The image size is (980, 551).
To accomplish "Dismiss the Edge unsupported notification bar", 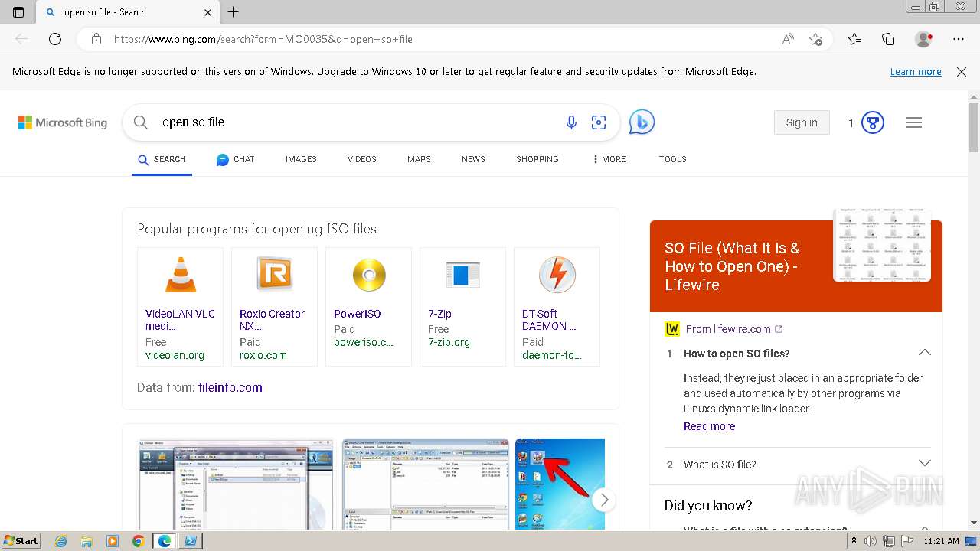I will point(962,71).
